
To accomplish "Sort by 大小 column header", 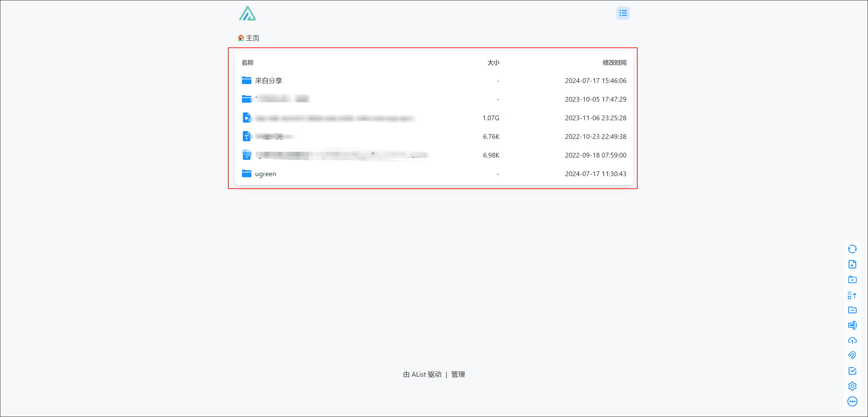I will coord(493,63).
